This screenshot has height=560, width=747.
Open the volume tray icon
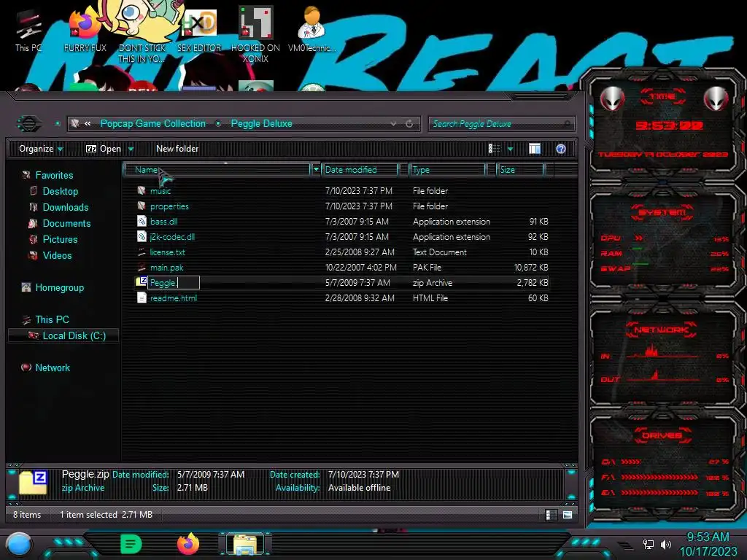point(665,544)
